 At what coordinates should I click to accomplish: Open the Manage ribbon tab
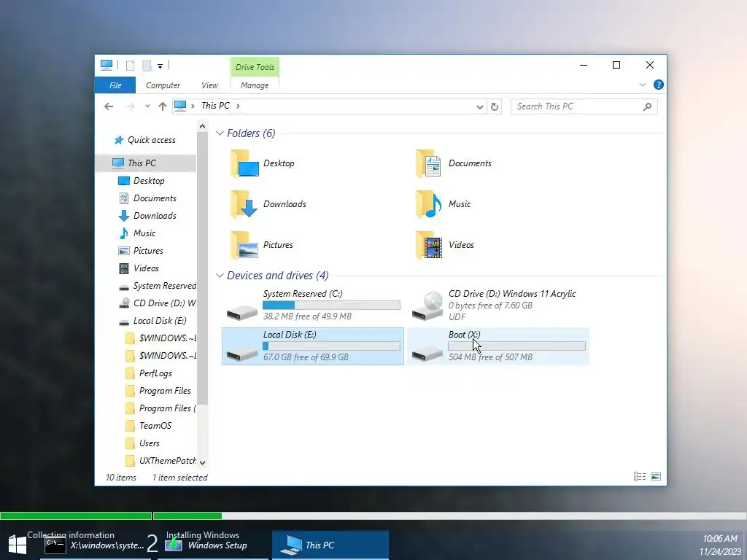[255, 85]
